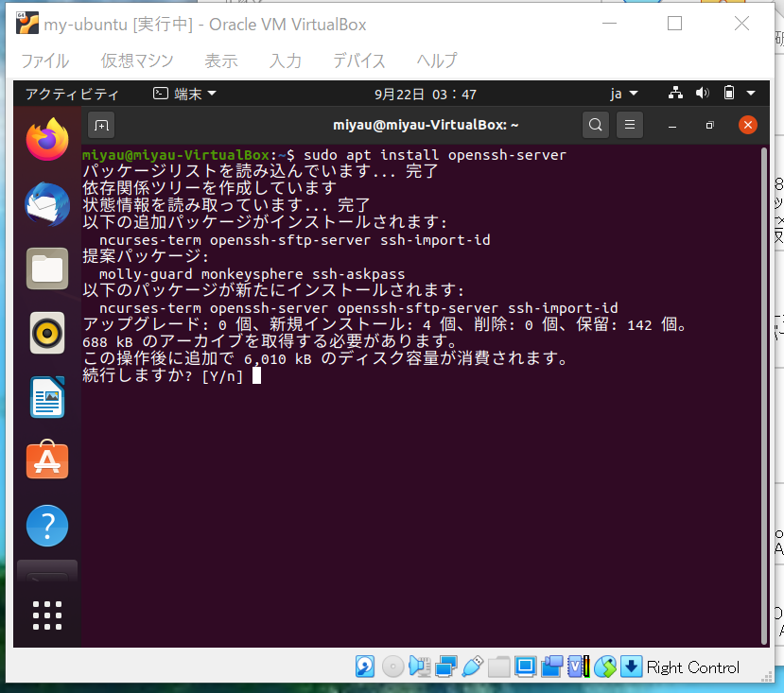Show all applications grid in dock
784x693 pixels.
[47, 615]
